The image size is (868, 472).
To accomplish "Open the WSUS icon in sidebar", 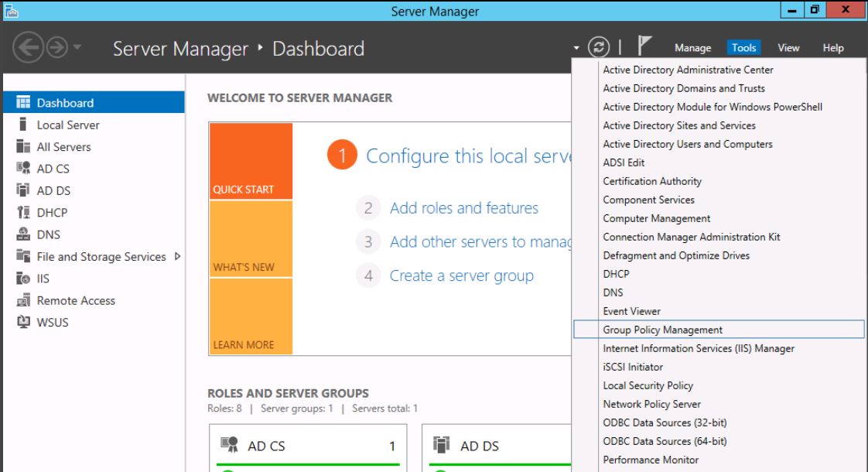I will tap(23, 323).
